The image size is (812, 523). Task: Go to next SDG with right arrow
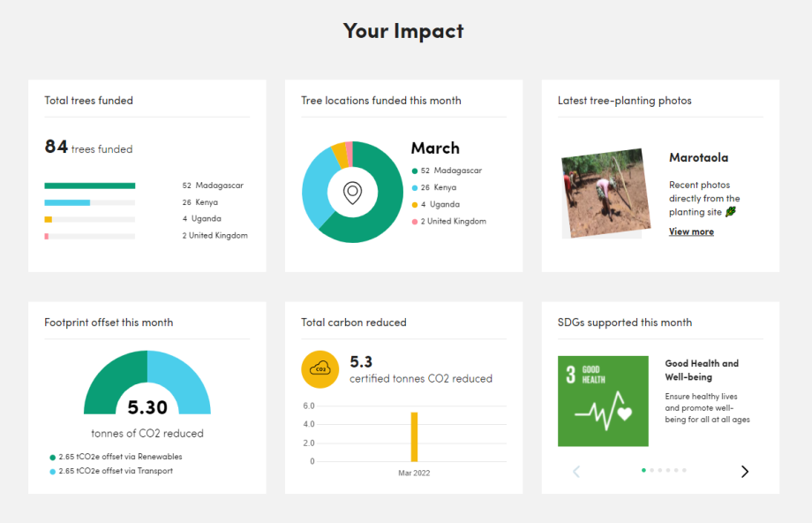click(x=744, y=472)
